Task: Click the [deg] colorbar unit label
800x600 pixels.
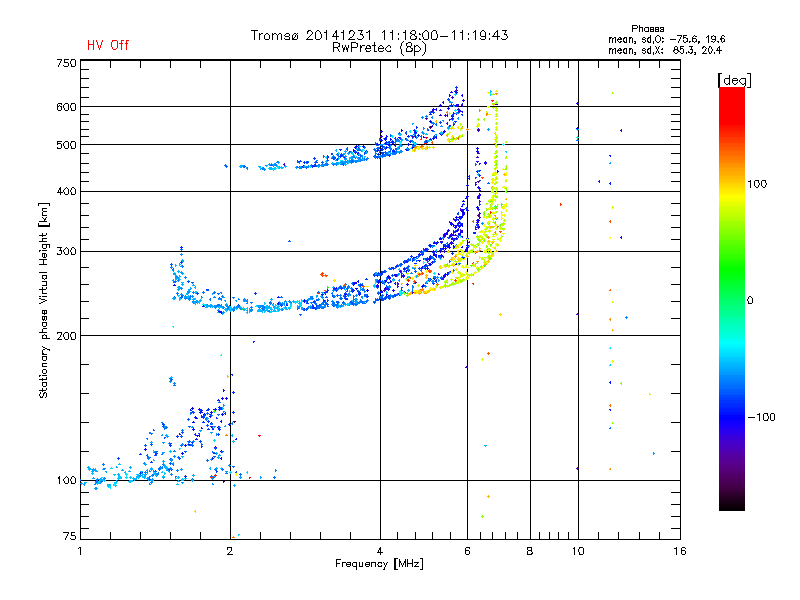Action: 735,79
